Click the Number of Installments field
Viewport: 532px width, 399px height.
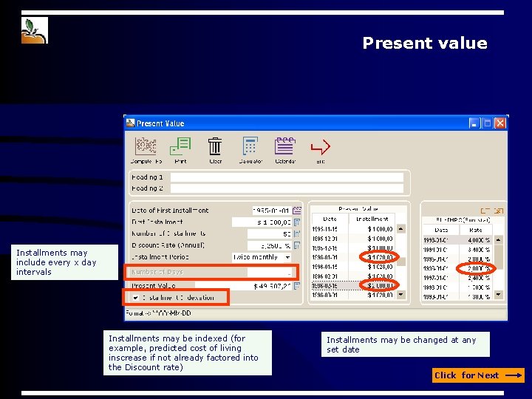[270, 233]
